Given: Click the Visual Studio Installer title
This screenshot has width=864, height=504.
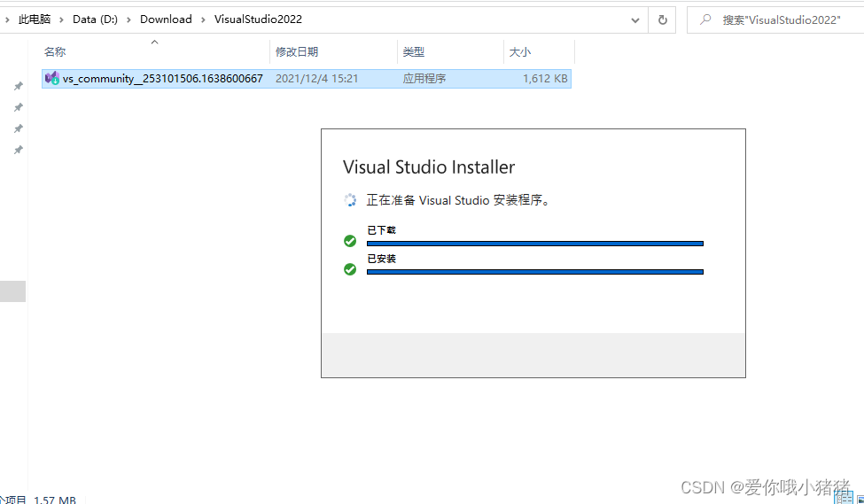Looking at the screenshot, I should (x=429, y=167).
